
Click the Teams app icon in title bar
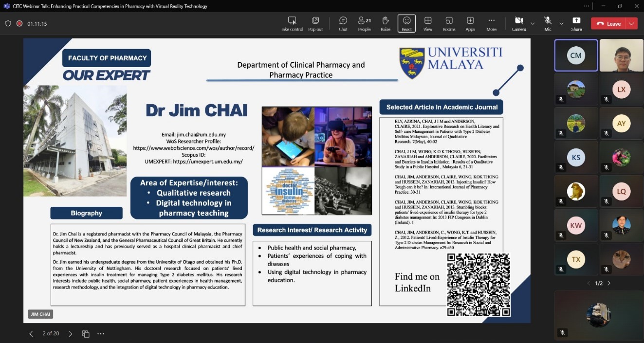[x=6, y=6]
